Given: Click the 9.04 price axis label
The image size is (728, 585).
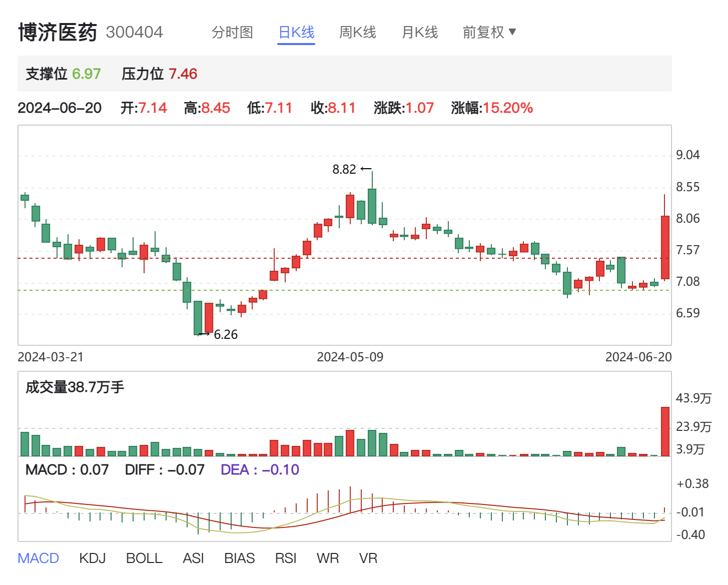Looking at the screenshot, I should [x=688, y=155].
